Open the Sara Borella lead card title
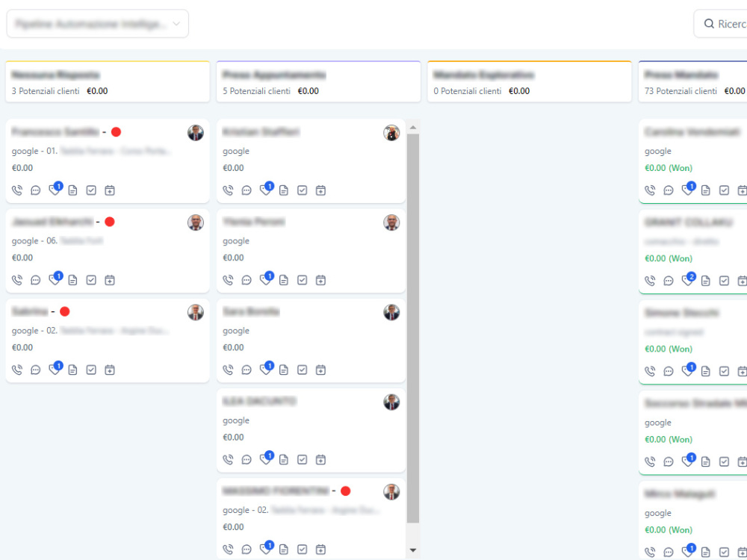 [x=251, y=311]
